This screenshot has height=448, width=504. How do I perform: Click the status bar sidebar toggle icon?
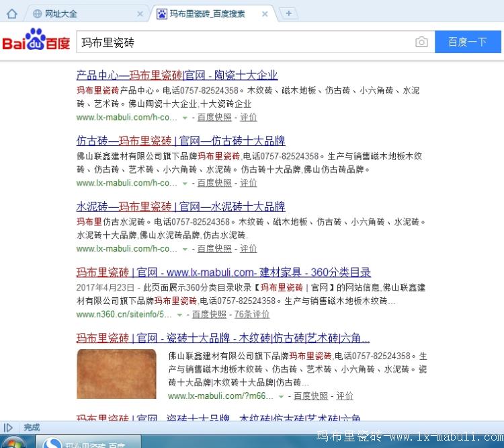[x=8, y=428]
